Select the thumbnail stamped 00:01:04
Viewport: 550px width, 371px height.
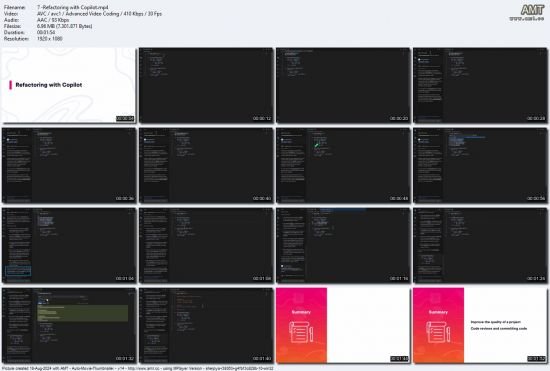69,245
